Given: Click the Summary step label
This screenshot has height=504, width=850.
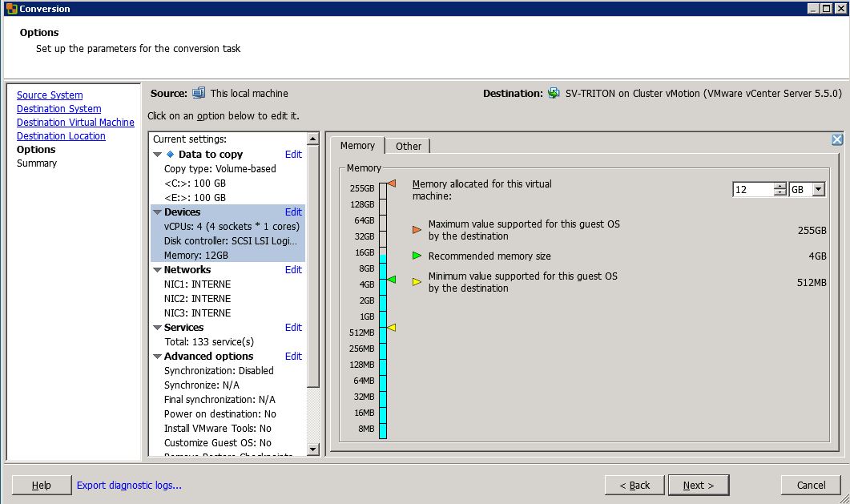Looking at the screenshot, I should 37,163.
